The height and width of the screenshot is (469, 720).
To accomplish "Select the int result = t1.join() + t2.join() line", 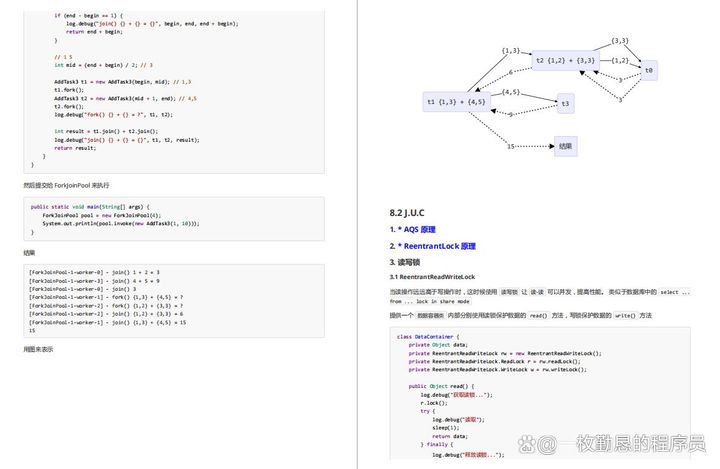I will click(x=106, y=131).
